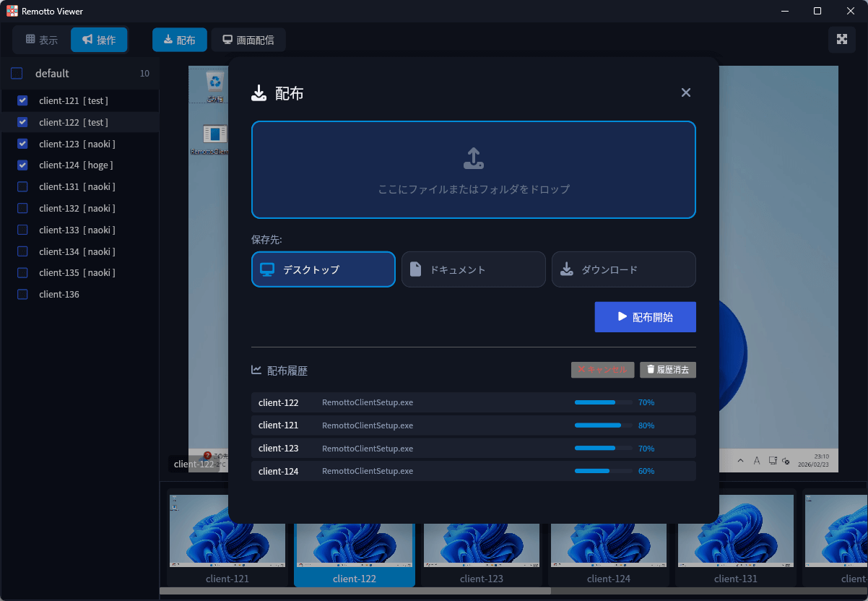868x601 pixels.
Task: Clear history using 履歴消去 button
Action: coord(667,370)
